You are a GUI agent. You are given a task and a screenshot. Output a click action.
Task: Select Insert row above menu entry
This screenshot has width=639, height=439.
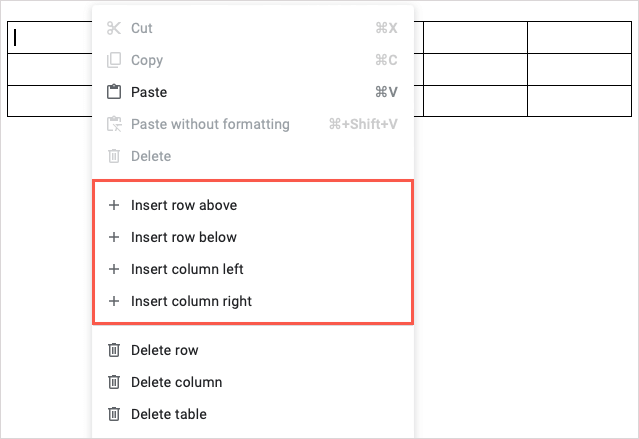click(x=184, y=205)
